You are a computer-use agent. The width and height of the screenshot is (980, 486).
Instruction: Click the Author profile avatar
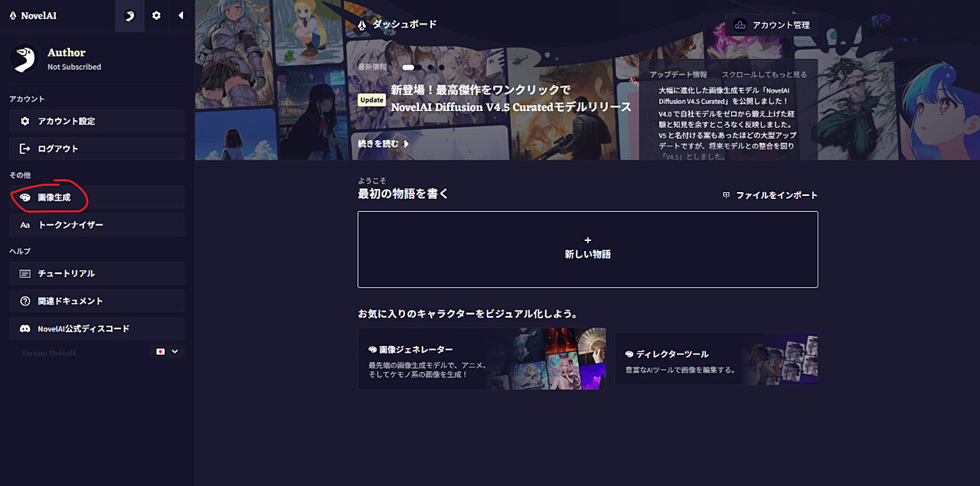pyautogui.click(x=24, y=59)
